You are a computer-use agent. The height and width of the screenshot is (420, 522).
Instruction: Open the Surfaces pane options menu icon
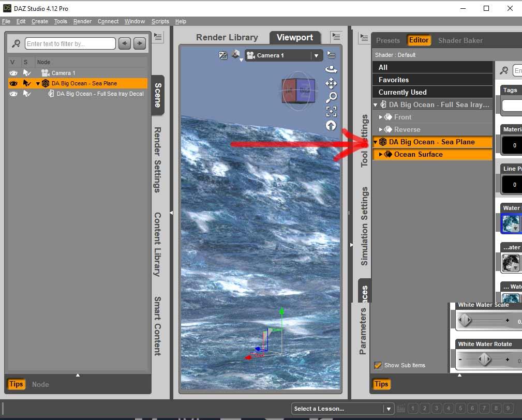tap(364, 38)
